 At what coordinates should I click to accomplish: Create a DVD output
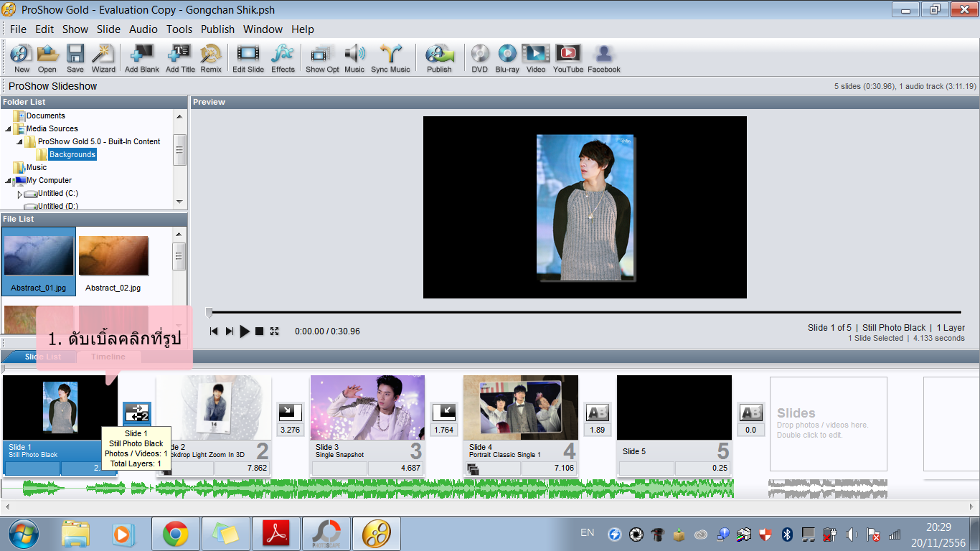click(x=479, y=58)
